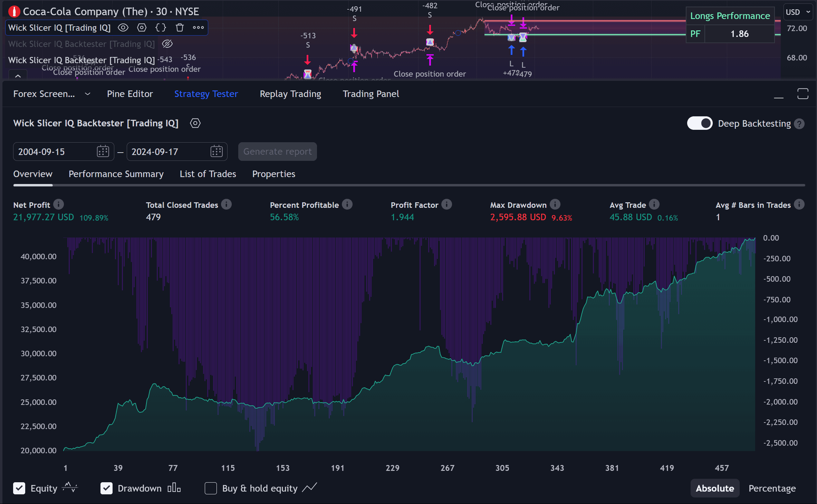Expand the Forex Screener dropdown arrow
817x504 pixels.
point(88,94)
